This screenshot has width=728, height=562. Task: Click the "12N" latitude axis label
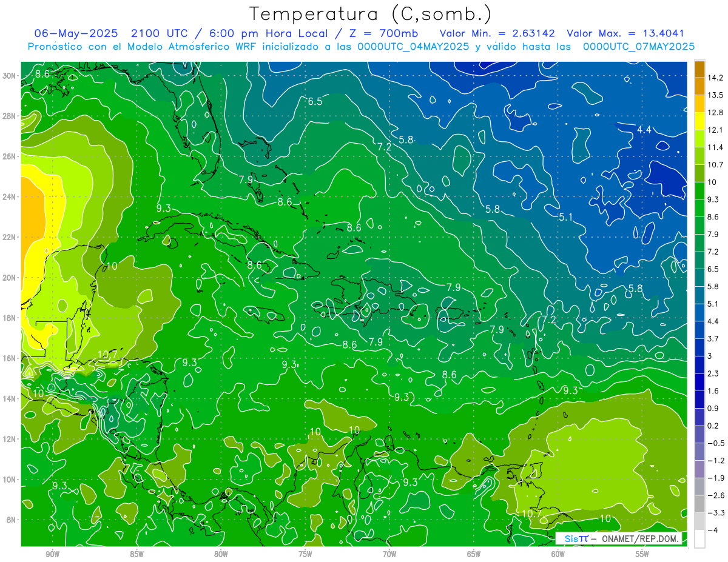point(10,439)
